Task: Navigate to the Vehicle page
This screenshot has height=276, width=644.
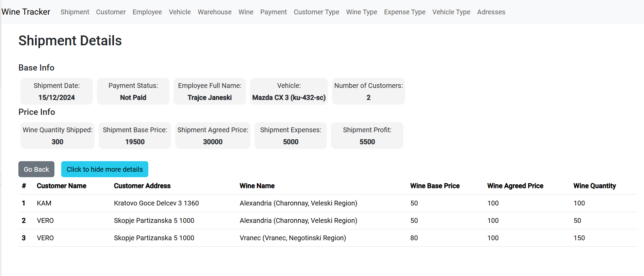Action: click(180, 12)
